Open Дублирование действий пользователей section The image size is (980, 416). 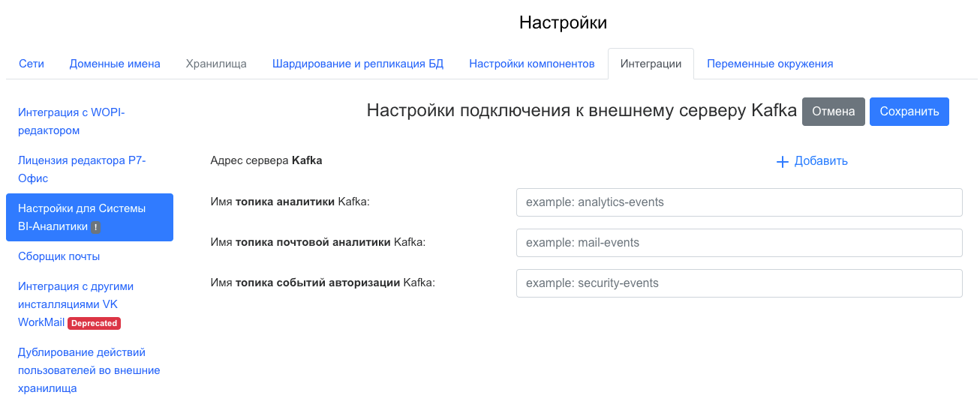tap(89, 370)
